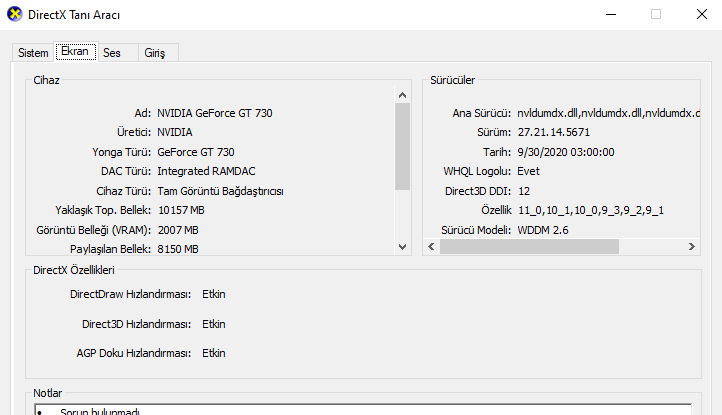722x415 pixels.
Task: Click the Cihaz group label
Action: tap(47, 80)
